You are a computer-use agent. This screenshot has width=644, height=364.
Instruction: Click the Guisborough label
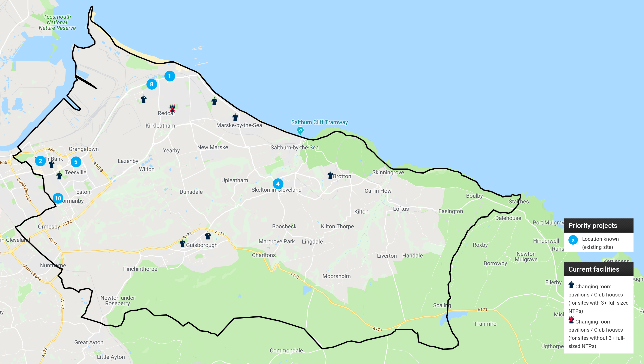click(201, 245)
